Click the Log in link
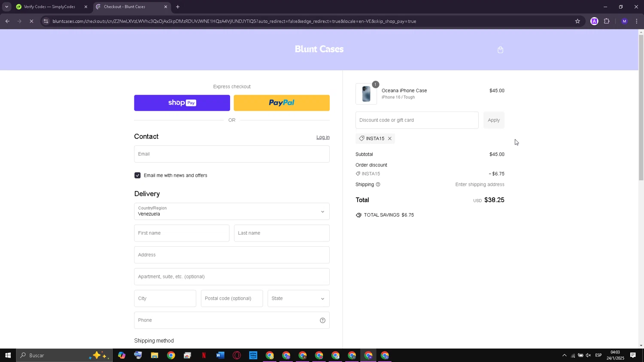644x362 pixels. [x=323, y=137]
